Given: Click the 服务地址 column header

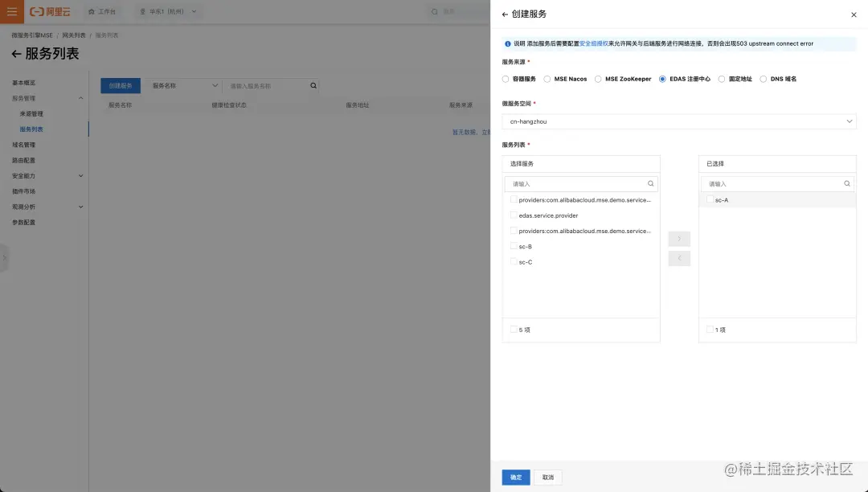Looking at the screenshot, I should pyautogui.click(x=357, y=105).
